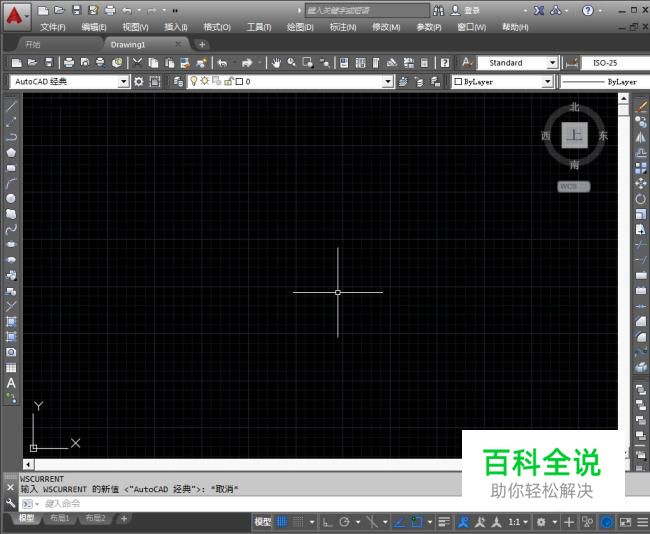This screenshot has height=534, width=650.
Task: Select the Circle draw tool
Action: (x=11, y=198)
